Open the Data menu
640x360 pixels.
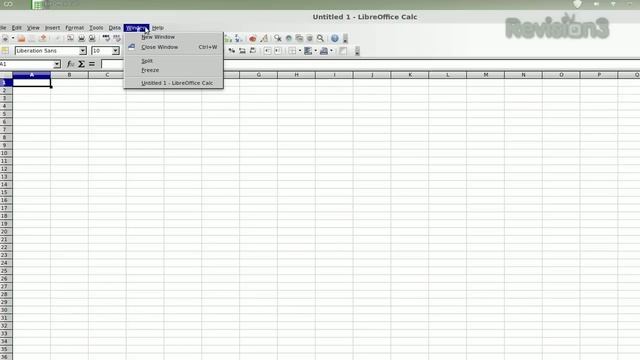coord(115,28)
